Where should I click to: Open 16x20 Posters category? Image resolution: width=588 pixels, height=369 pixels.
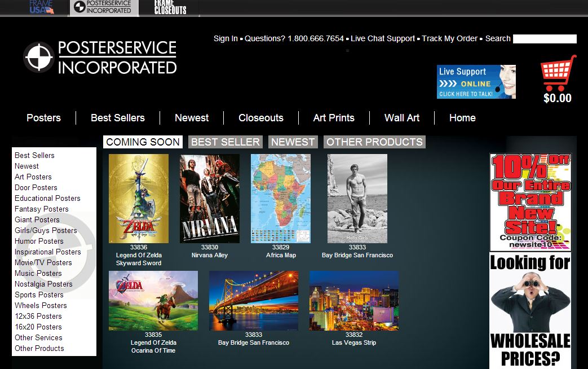pyautogui.click(x=38, y=327)
